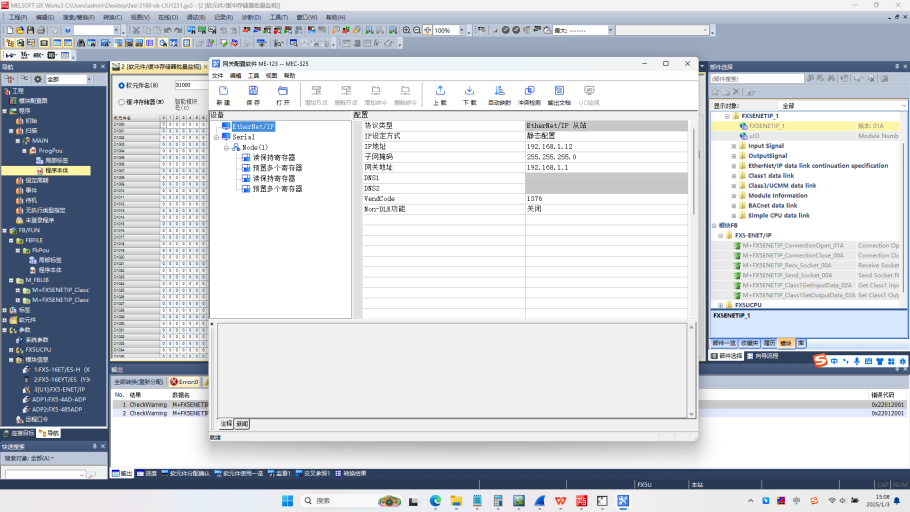
Task: Click the open project folder icon in GX Works3
Action: 20,30
